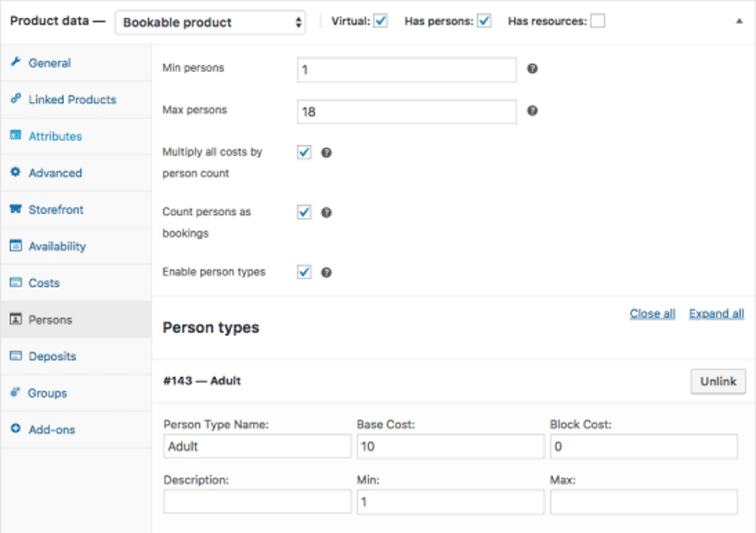Click the link icon for Linked Products
The width and height of the screenshot is (756, 533).
click(15, 99)
